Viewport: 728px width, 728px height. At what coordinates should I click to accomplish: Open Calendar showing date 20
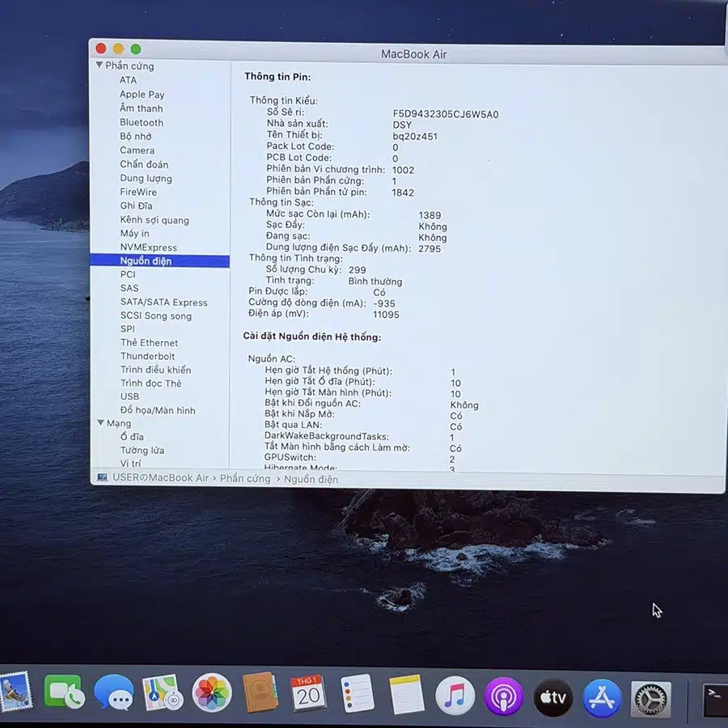pyautogui.click(x=308, y=694)
